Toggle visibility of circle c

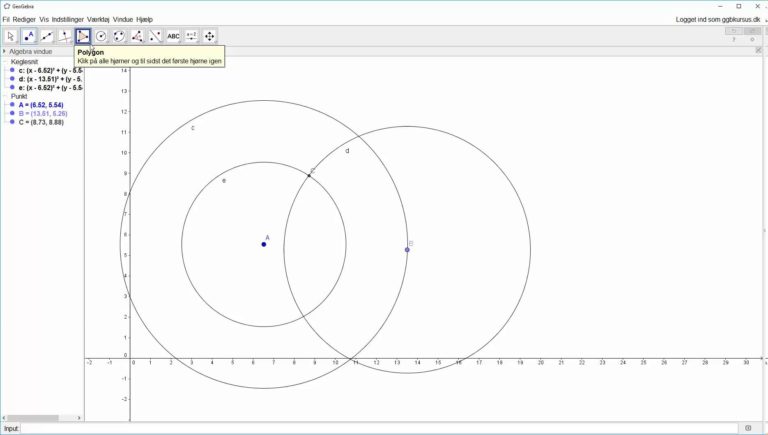click(x=12, y=70)
